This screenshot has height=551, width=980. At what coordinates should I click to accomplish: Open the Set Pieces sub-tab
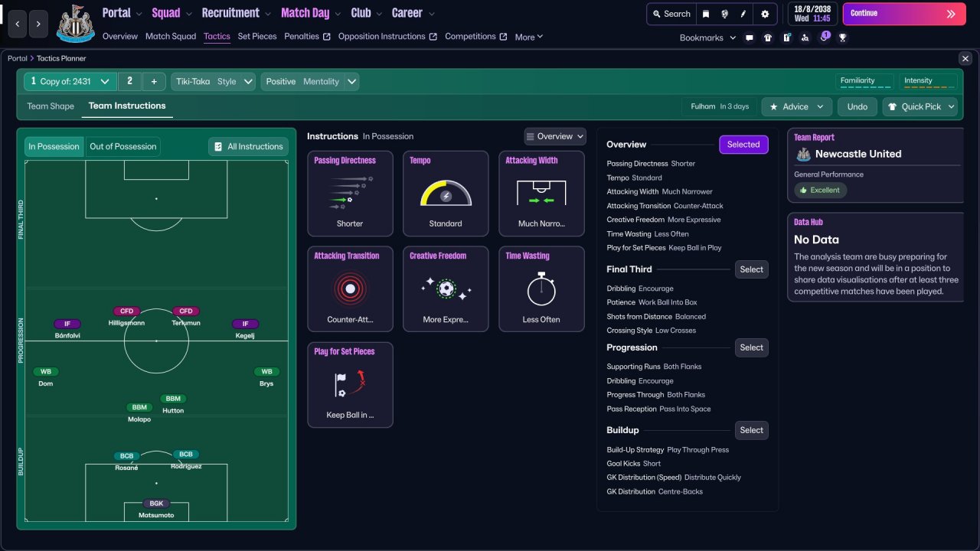(257, 37)
